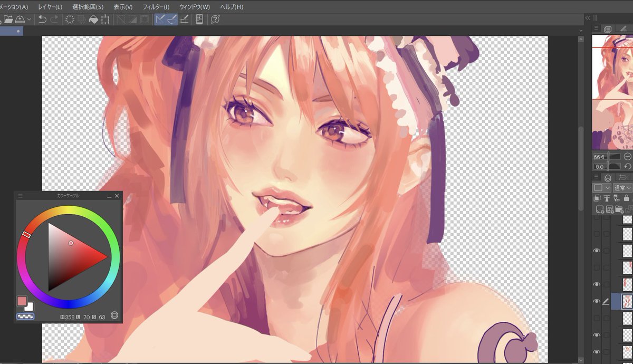Click the Undo arrow in the command bar
The height and width of the screenshot is (364, 633).
pyautogui.click(x=42, y=20)
